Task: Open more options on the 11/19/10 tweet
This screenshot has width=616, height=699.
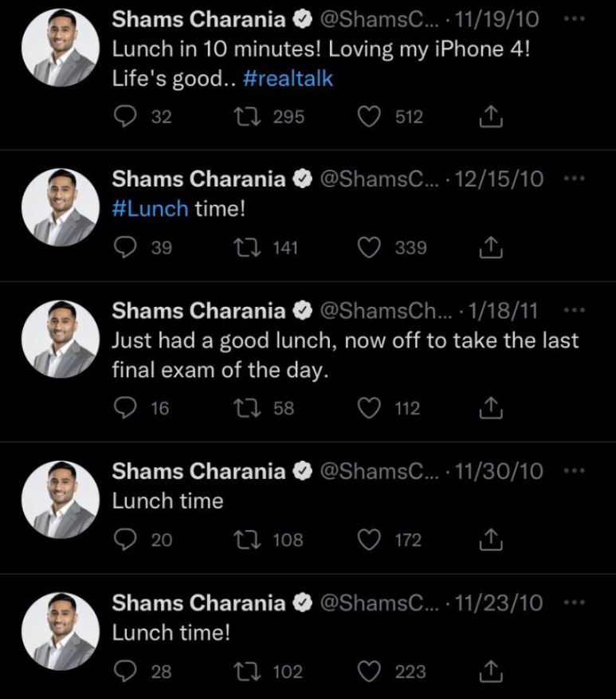Action: (572, 19)
